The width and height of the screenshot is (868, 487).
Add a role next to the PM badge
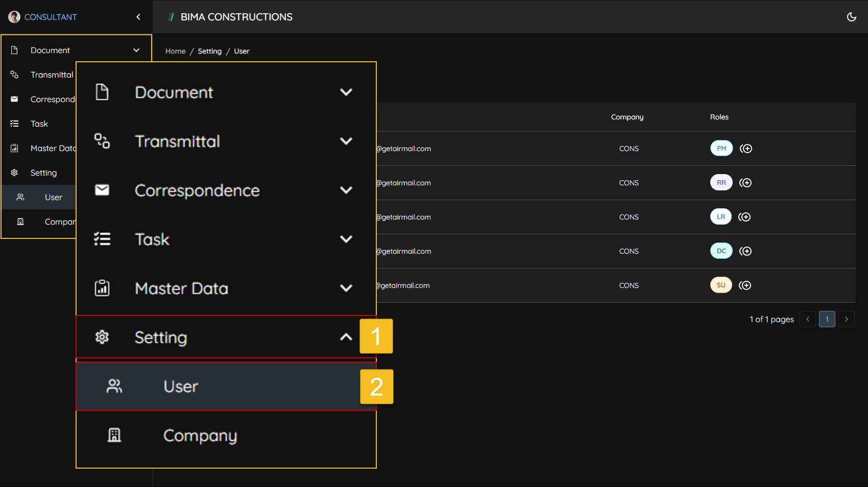(x=746, y=149)
